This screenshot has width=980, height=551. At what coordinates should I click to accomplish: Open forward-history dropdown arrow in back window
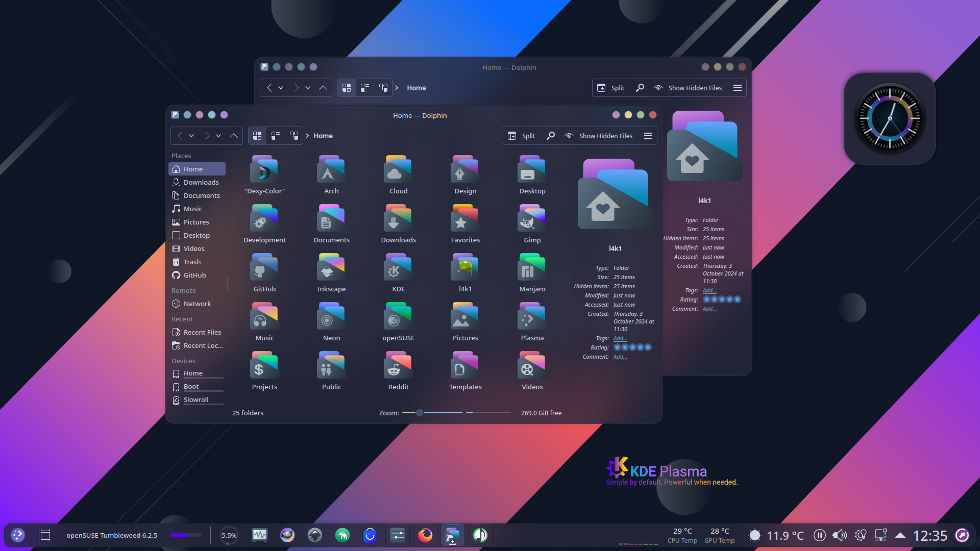[308, 88]
